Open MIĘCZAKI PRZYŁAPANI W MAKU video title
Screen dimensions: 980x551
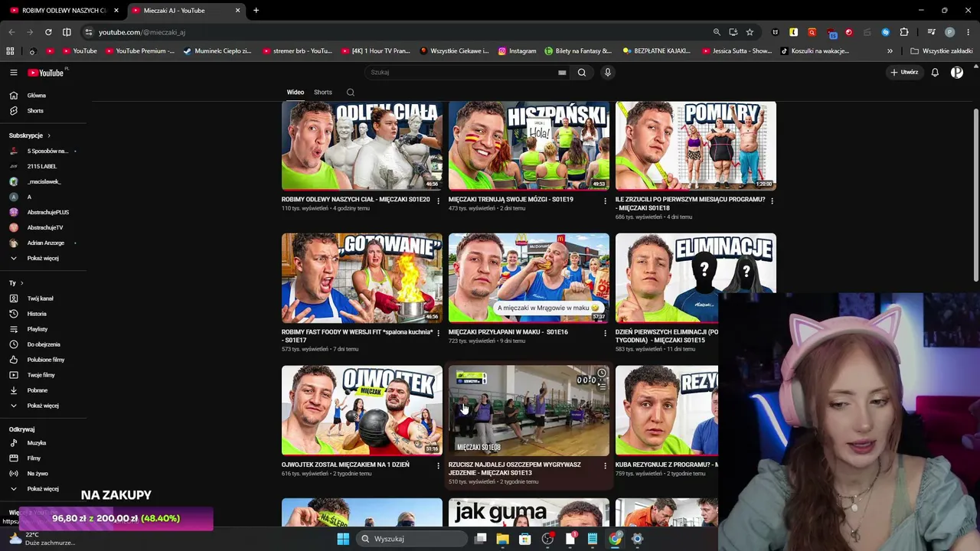pos(508,332)
